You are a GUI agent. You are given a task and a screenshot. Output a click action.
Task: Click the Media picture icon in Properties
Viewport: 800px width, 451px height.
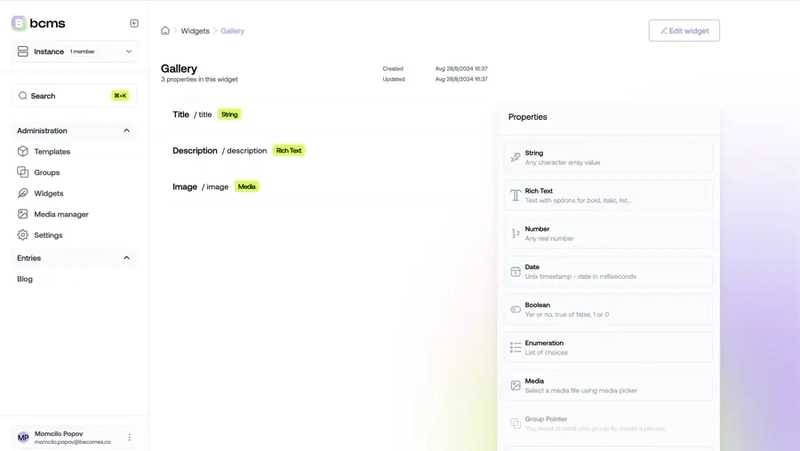[515, 385]
